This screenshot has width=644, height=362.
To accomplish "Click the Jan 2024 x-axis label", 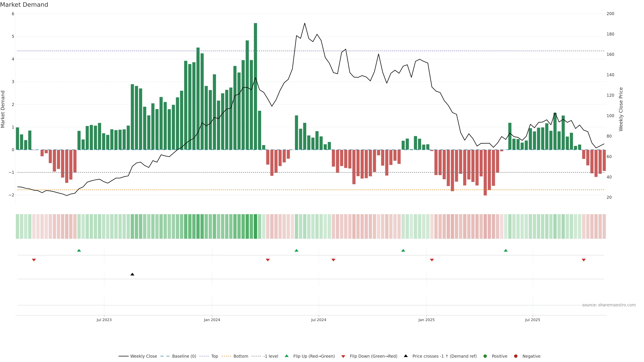I will pyautogui.click(x=212, y=320).
